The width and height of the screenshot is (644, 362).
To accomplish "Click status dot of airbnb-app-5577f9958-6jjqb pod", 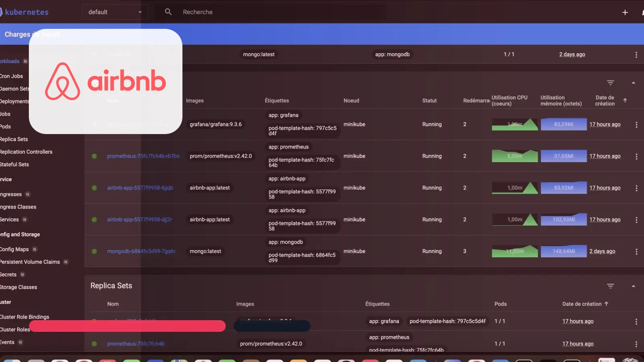I will [94, 188].
